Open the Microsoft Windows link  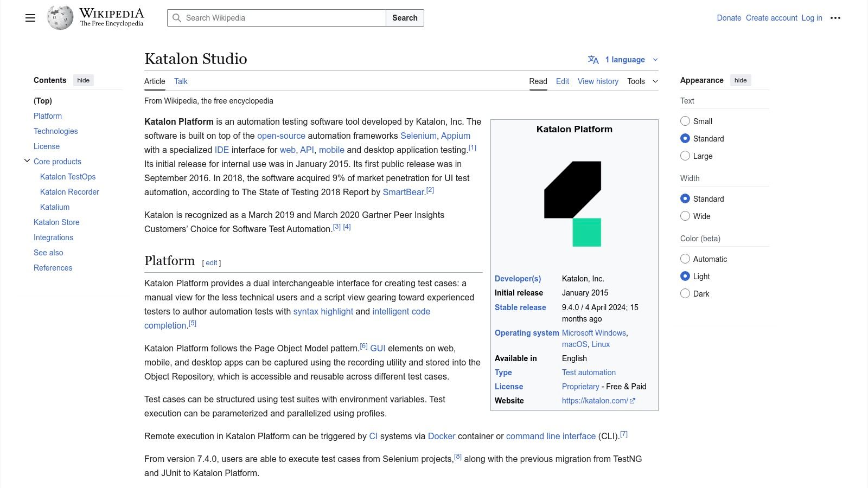[x=594, y=333]
